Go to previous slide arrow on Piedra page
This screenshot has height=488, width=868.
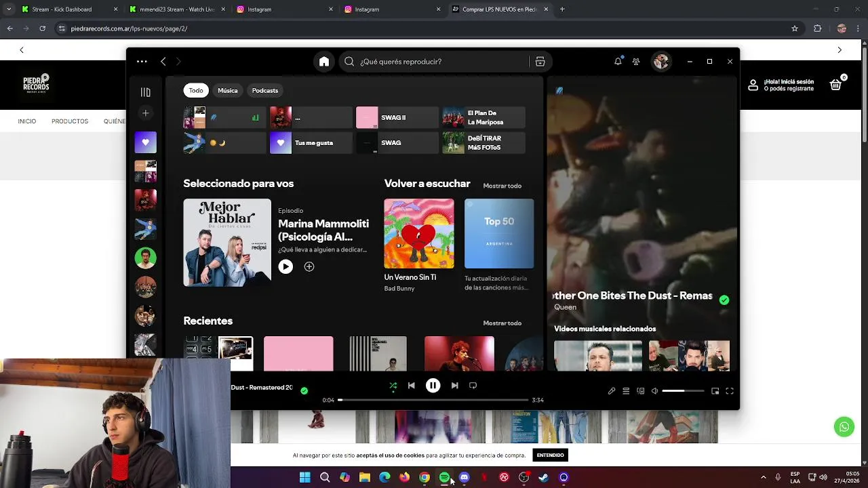pos(22,50)
